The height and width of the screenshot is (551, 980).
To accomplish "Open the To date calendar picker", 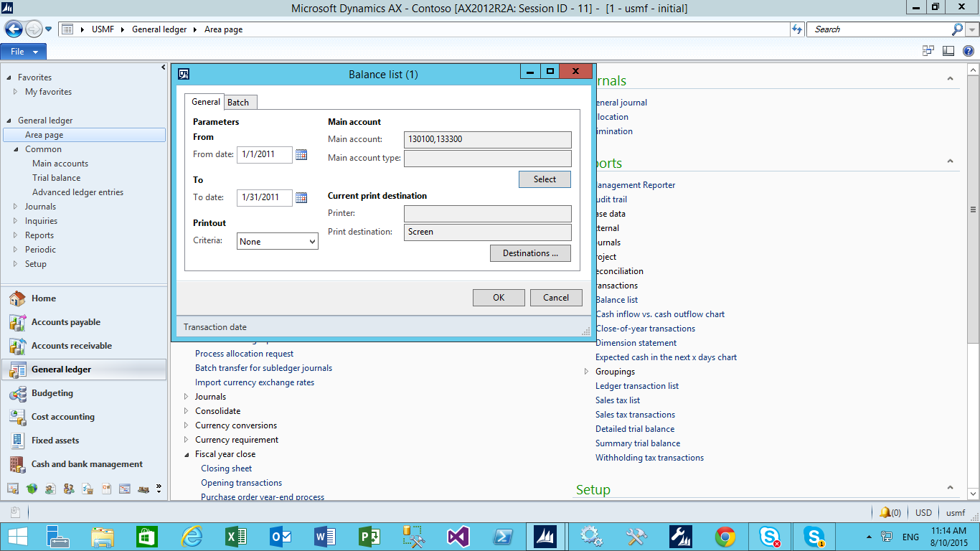I will pyautogui.click(x=301, y=197).
